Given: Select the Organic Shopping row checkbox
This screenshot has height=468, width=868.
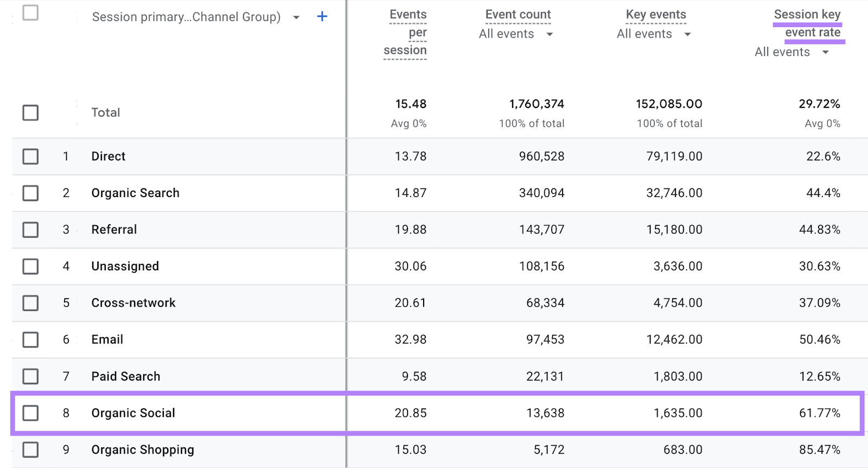Looking at the screenshot, I should [x=30, y=450].
